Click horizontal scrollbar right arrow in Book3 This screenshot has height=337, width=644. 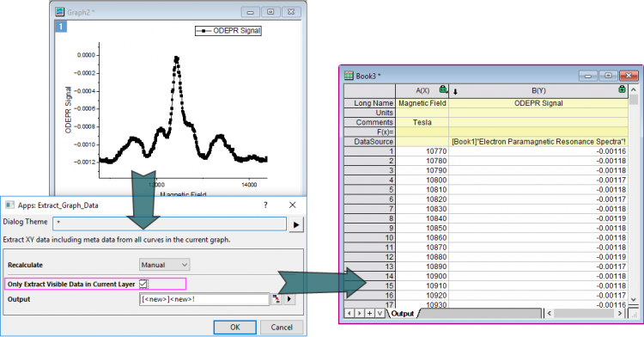620,314
